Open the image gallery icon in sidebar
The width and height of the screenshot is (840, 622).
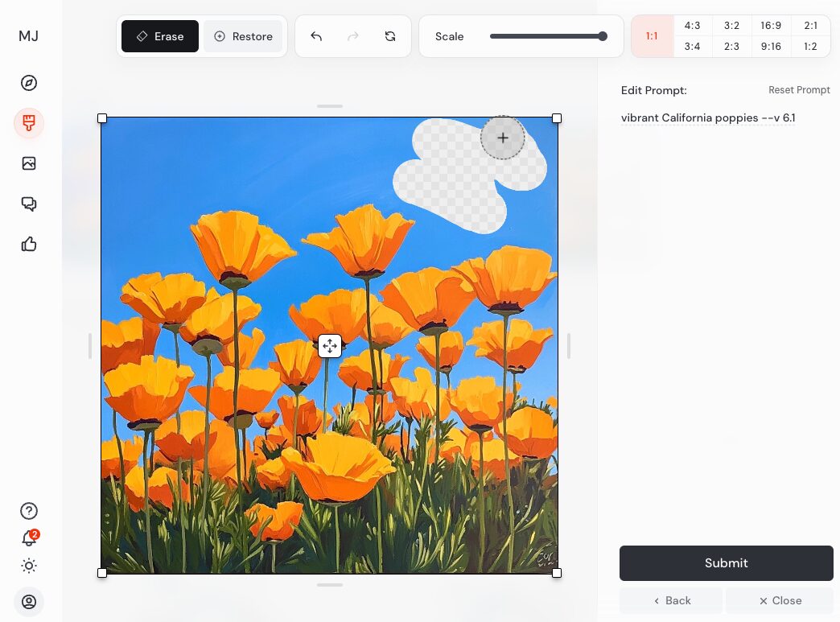pyautogui.click(x=29, y=163)
